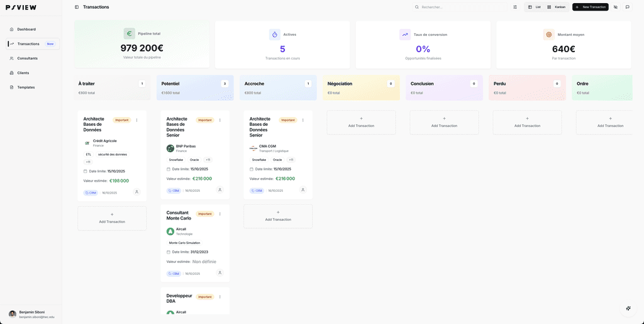The image size is (644, 324).
Task: Click into the Rechercher search field
Action: [x=459, y=7]
